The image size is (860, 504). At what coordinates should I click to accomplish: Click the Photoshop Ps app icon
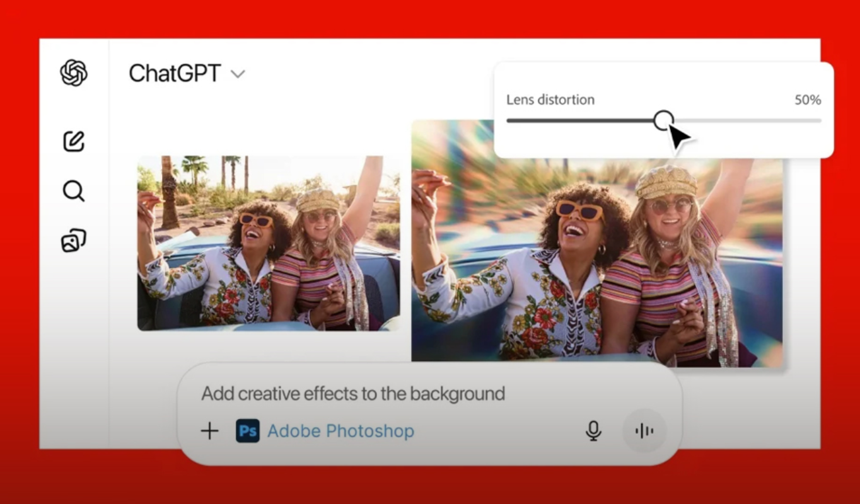(248, 431)
